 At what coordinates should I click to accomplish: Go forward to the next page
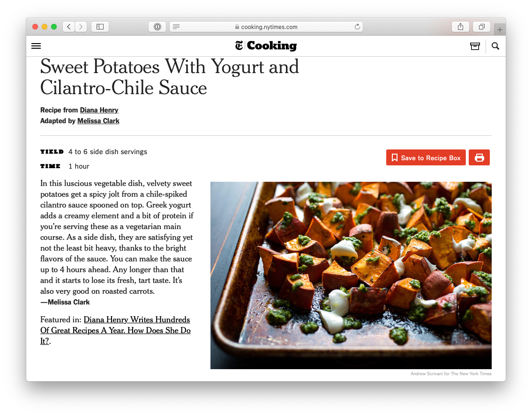81,27
